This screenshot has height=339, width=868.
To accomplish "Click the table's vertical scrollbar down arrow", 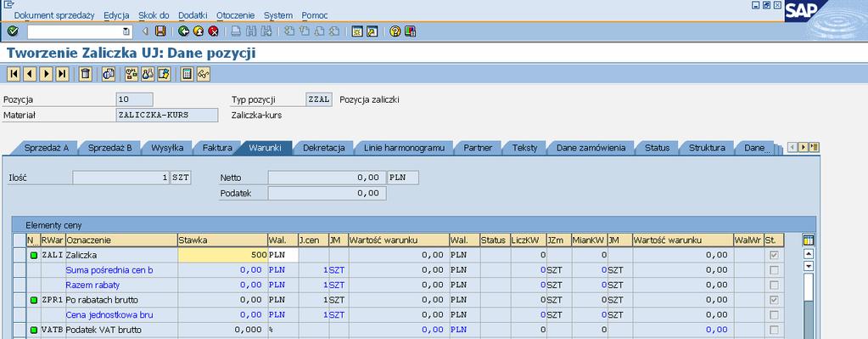I will coord(809,266).
